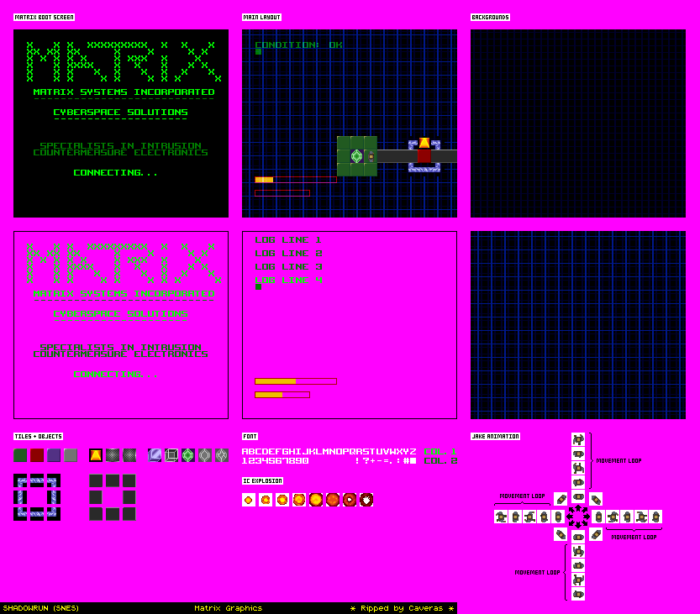700x614 pixels.
Task: Select the top sprite in upward movement loop
Action: 578,439
